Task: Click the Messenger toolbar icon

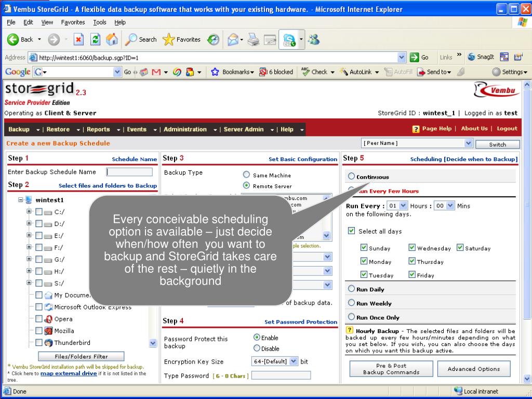Action: 314,39
